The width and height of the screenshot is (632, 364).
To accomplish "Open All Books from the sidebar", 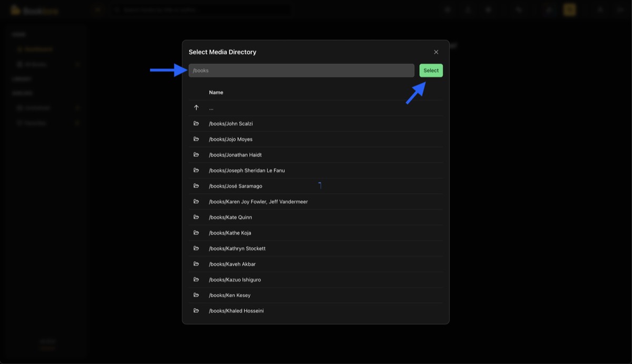I will point(36,64).
